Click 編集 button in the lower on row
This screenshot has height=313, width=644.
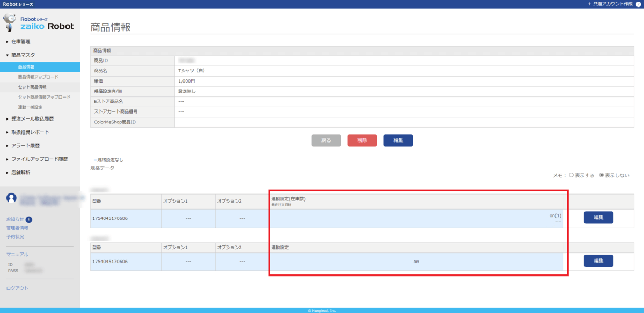[598, 261]
